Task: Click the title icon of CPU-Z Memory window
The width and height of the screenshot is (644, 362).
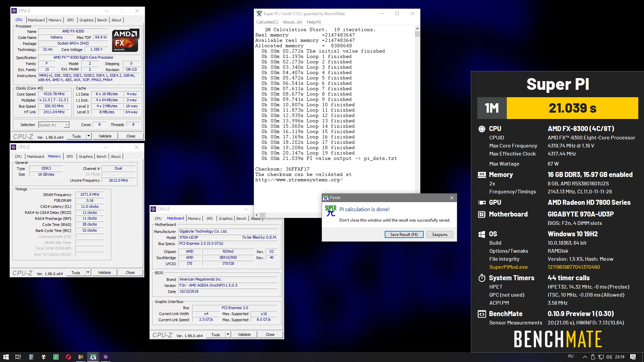Action: (x=13, y=147)
